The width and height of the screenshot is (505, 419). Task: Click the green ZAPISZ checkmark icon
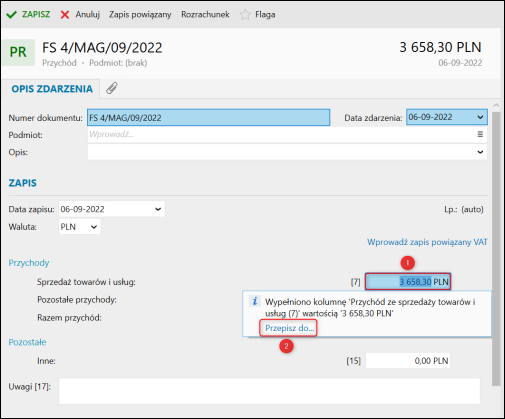click(x=11, y=15)
